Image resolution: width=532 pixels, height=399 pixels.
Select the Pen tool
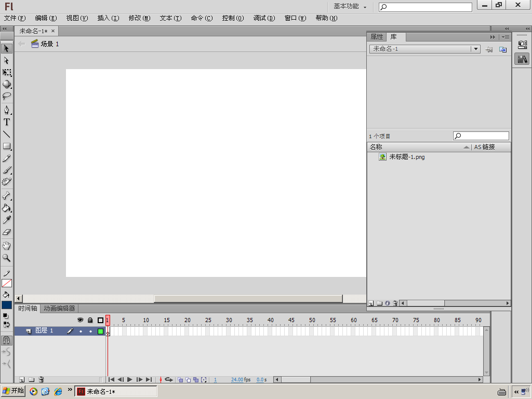pos(6,110)
